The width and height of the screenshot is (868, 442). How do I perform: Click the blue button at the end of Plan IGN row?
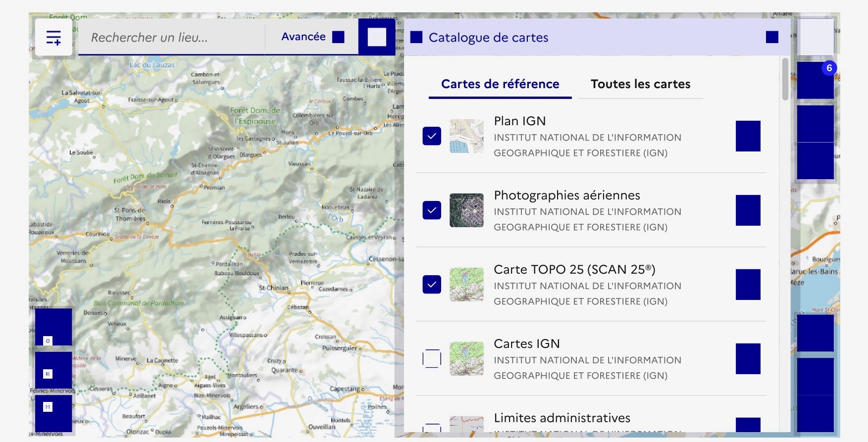pyautogui.click(x=748, y=136)
